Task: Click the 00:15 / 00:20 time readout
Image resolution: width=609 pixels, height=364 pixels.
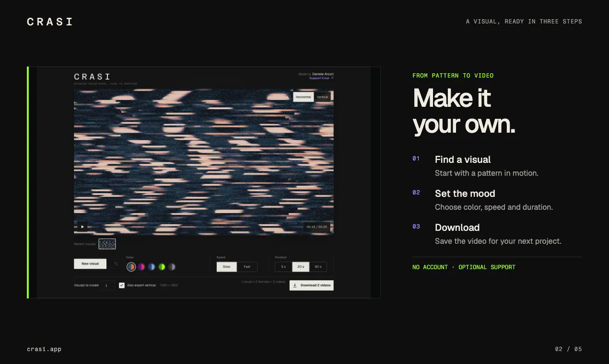Action: point(316,227)
